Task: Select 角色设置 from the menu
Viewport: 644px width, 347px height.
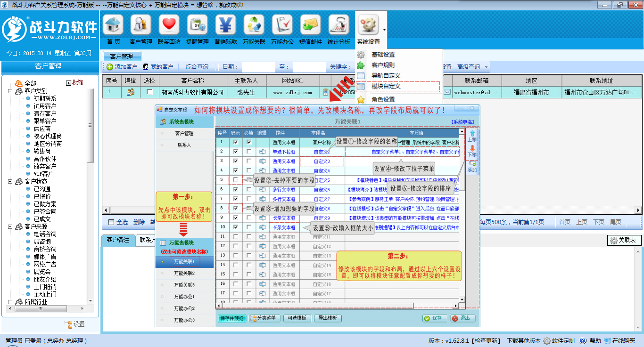Action: [383, 100]
